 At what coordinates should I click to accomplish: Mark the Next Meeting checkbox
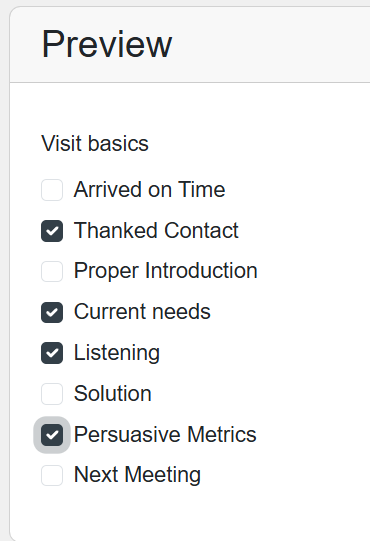click(52, 475)
